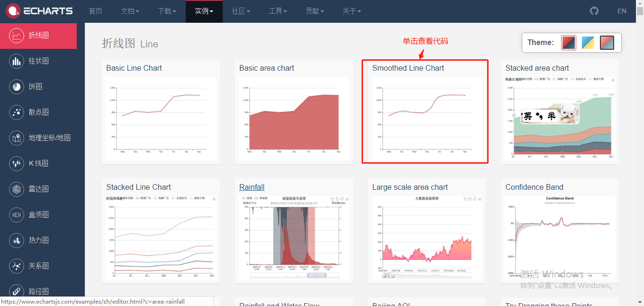Viewport: 644px width, 306px height.
Task: Open the 社区 menu item
Action: [x=241, y=10]
